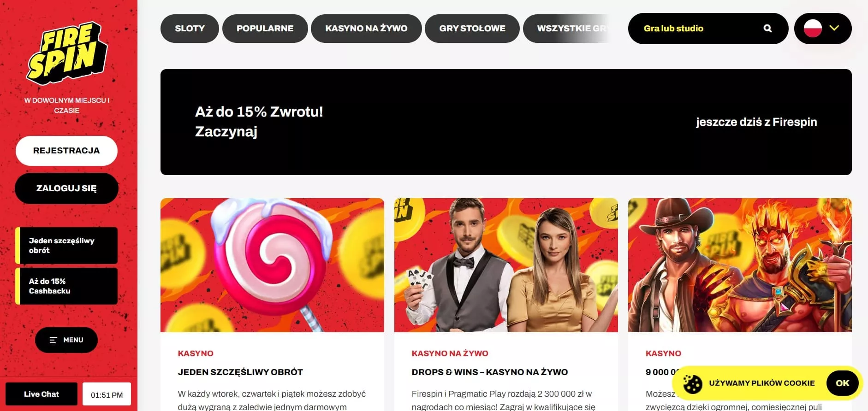The width and height of the screenshot is (868, 411).
Task: Accept cookies with OK button
Action: point(842,383)
